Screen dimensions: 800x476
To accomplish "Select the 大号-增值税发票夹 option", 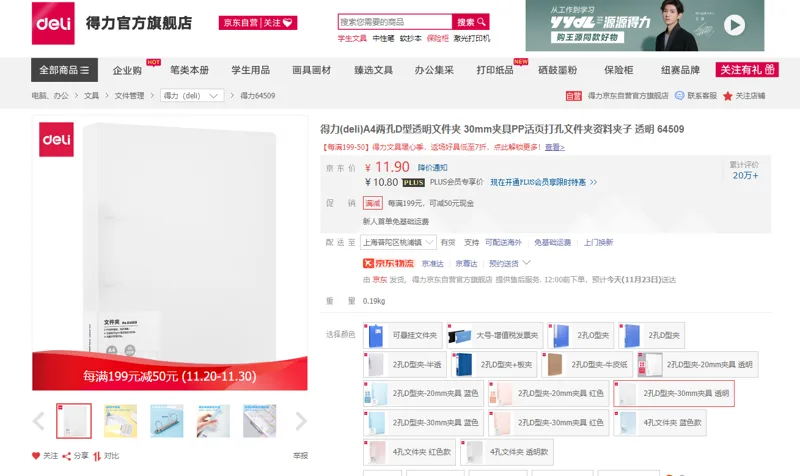I will [495, 335].
